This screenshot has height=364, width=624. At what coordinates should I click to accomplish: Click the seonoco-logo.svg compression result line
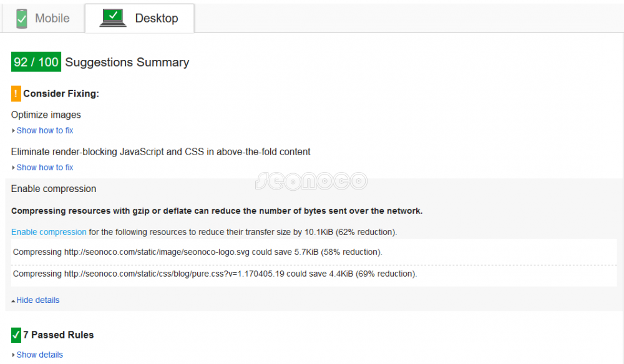tap(197, 252)
